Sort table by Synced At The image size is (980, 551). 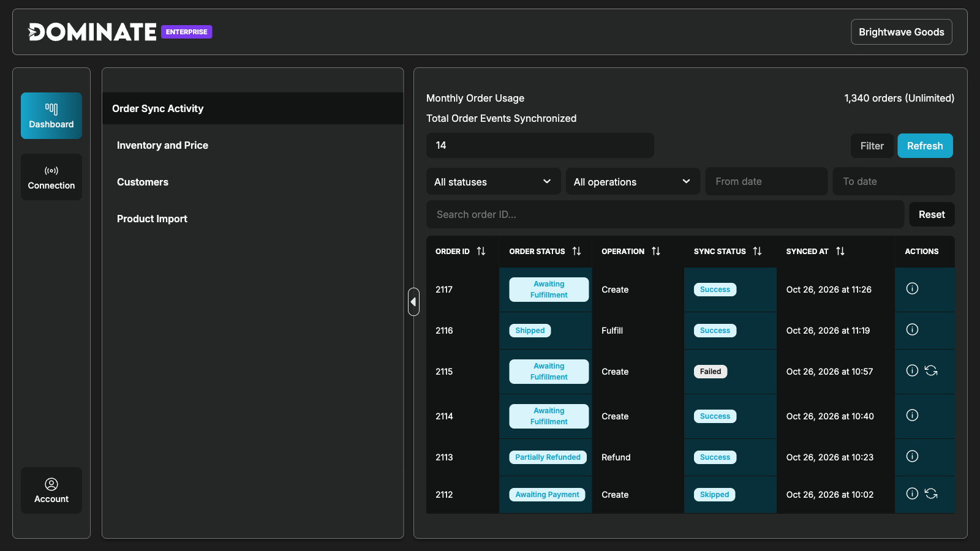click(840, 251)
